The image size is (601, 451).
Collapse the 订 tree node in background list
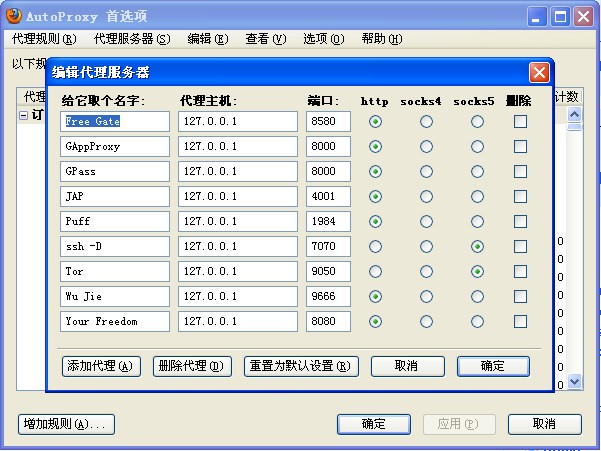click(x=23, y=115)
